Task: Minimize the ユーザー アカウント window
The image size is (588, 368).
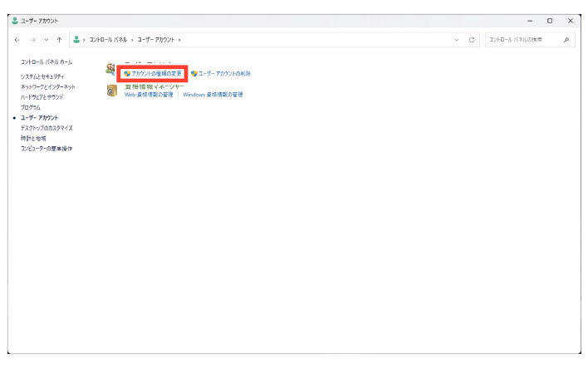Action: pyautogui.click(x=530, y=21)
